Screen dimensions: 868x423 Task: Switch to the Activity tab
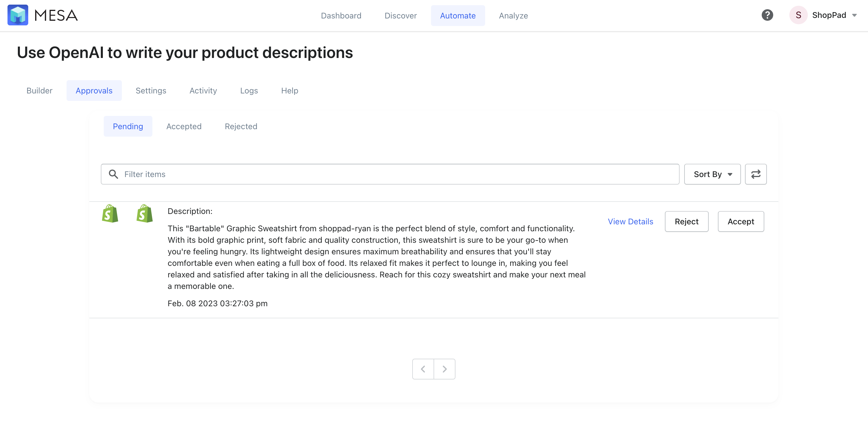pos(203,91)
